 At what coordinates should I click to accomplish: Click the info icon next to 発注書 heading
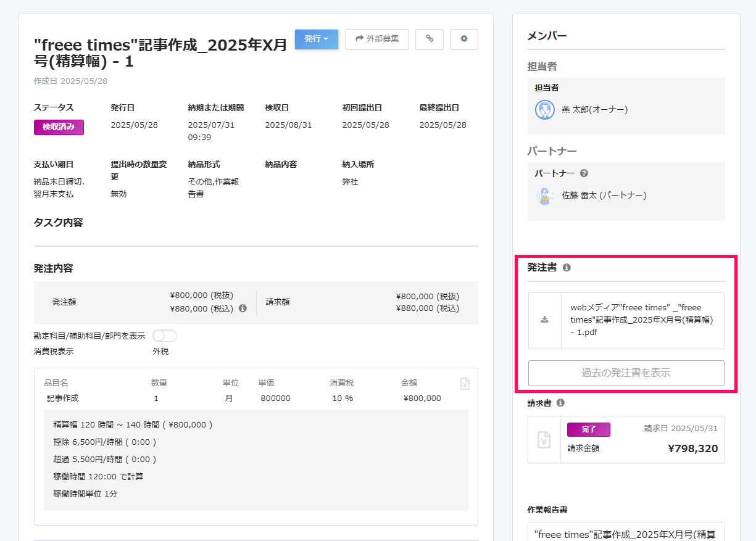coord(567,267)
